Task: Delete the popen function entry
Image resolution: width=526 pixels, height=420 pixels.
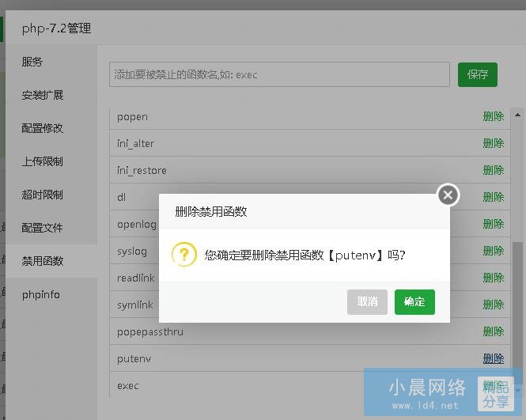Action: click(494, 116)
